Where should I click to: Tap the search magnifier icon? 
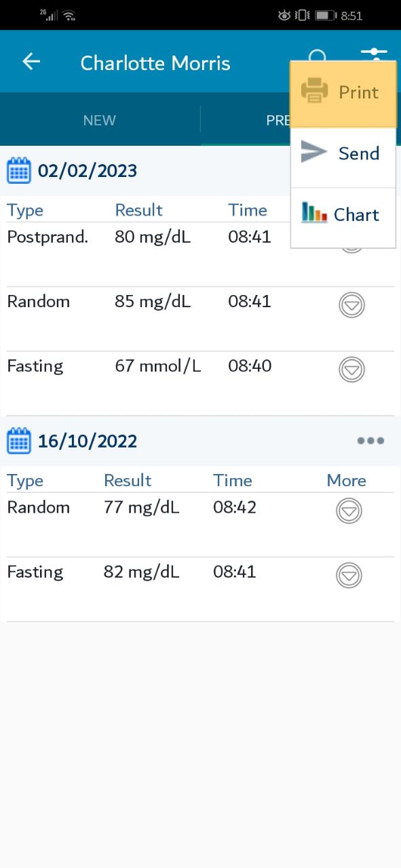[x=318, y=57]
